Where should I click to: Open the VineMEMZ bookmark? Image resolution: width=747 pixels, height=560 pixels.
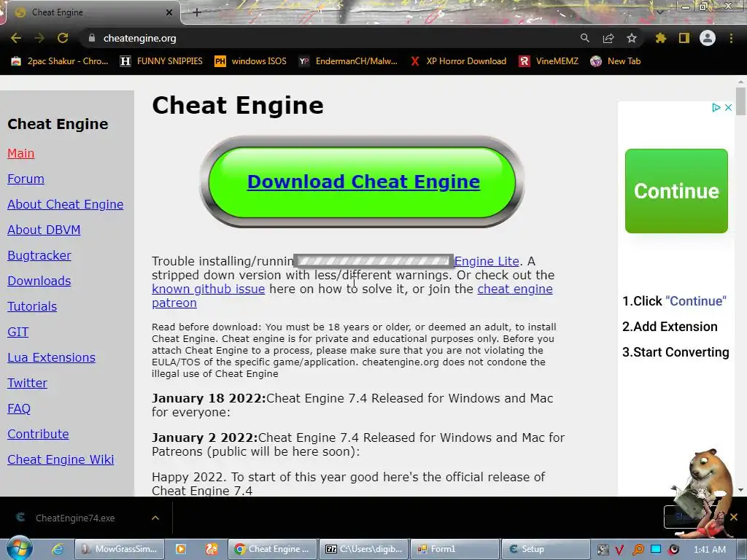(x=549, y=61)
